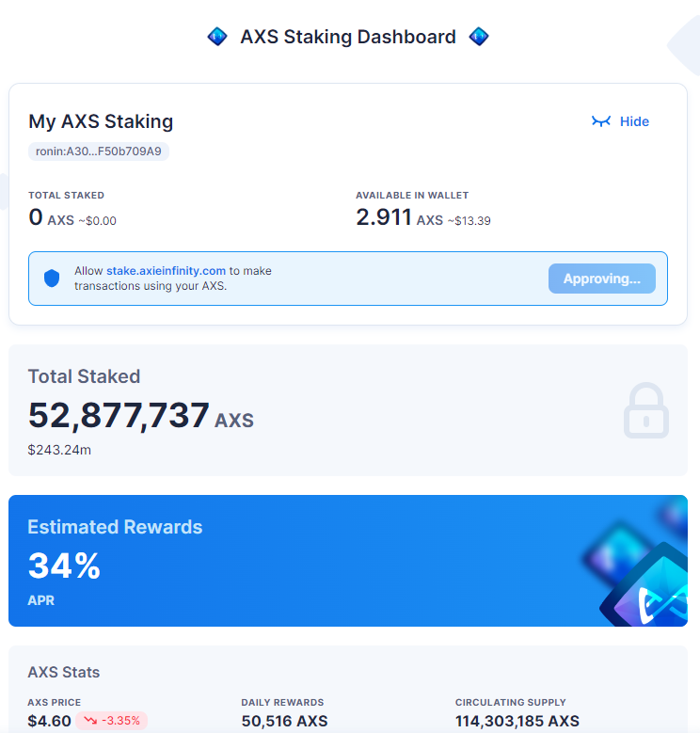Image resolution: width=700 pixels, height=733 pixels.
Task: Click the TOTAL STAKED label in My AXS Staking
Action: click(67, 196)
